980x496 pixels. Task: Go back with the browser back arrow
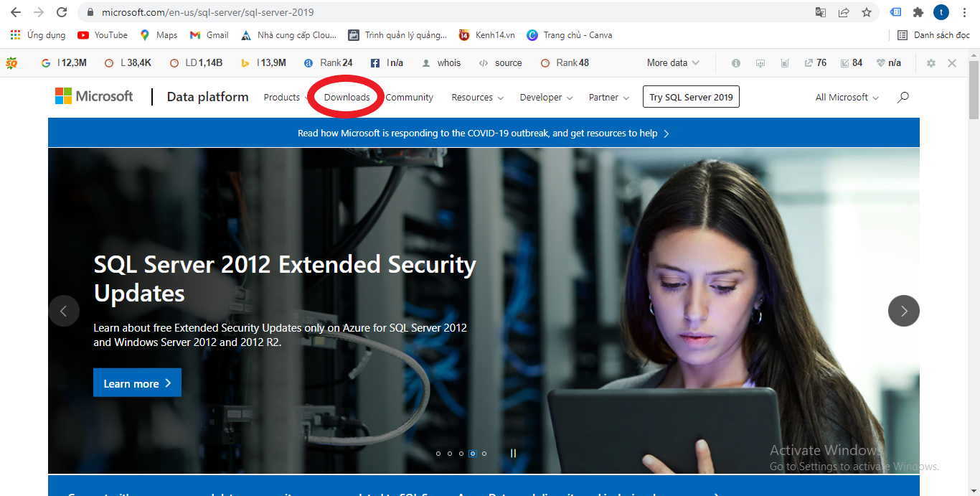click(x=16, y=12)
